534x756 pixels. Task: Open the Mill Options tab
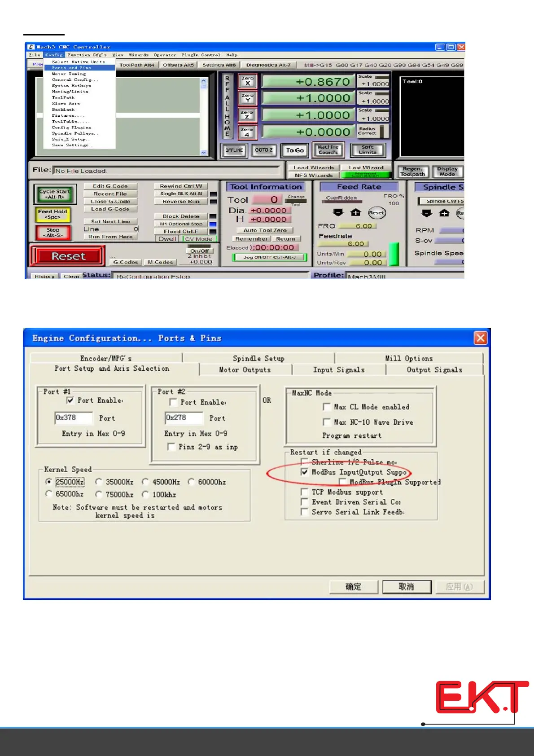[409, 358]
